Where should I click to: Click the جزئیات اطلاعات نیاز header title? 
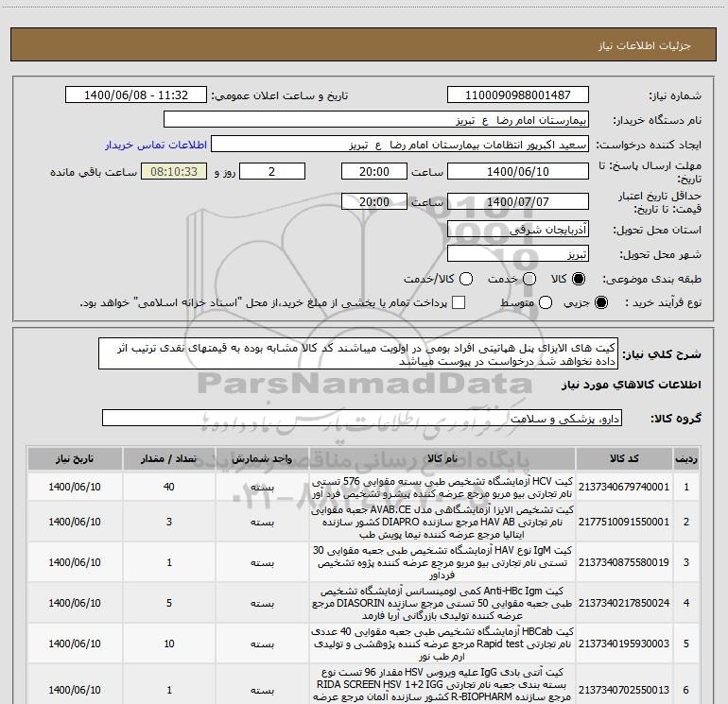[645, 45]
